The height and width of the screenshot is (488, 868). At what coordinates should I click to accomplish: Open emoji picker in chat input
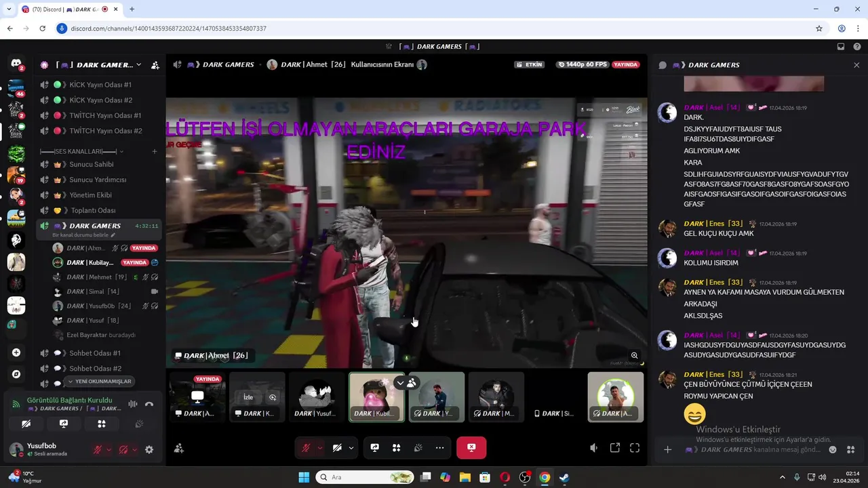(833, 449)
